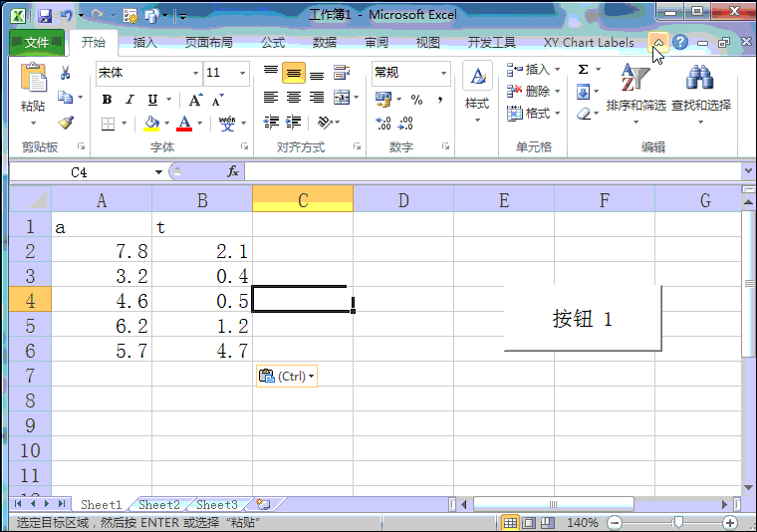
Task: Toggle middle vertical alignment
Action: (x=294, y=73)
